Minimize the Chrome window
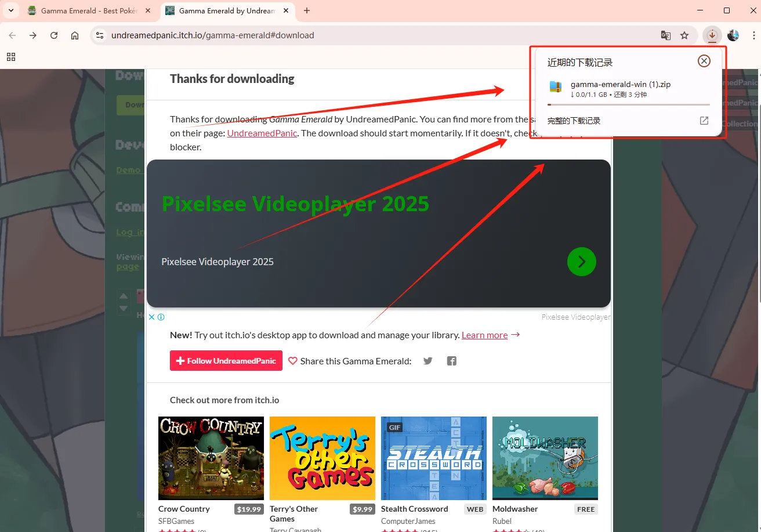 (x=701, y=10)
